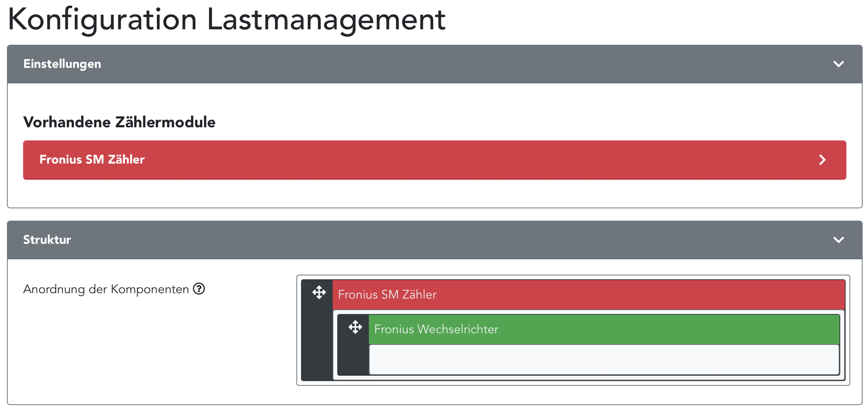Click the Einstellungen header title
Image resolution: width=868 pixels, height=412 pixels.
point(62,64)
